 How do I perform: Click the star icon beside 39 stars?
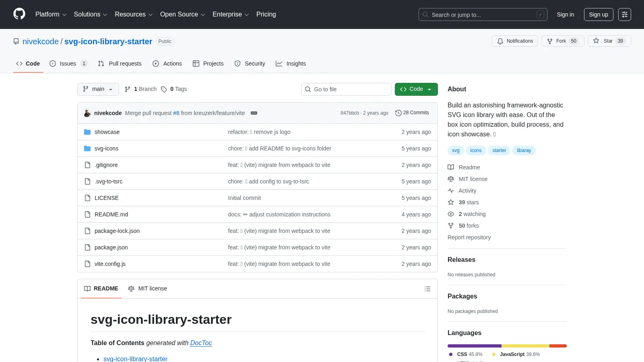tap(451, 202)
